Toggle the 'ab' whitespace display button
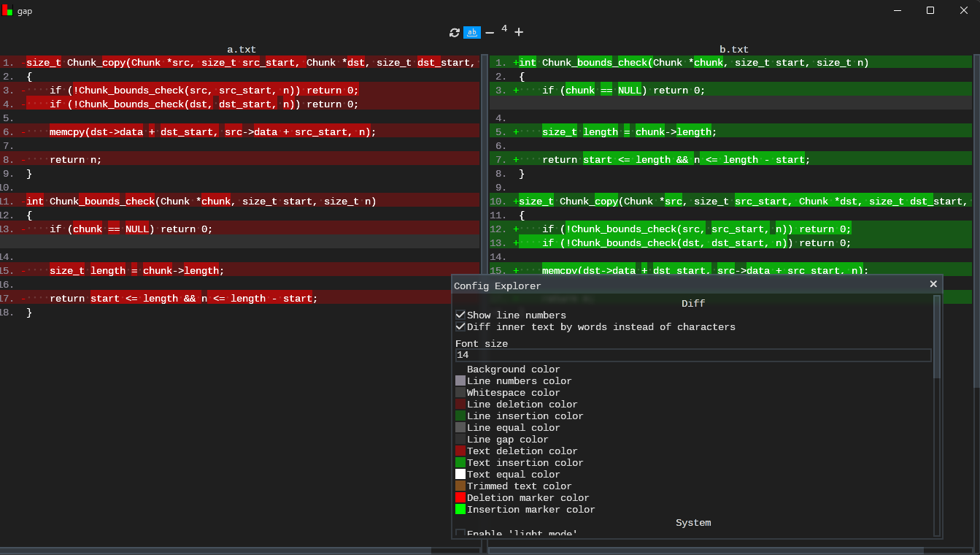The width and height of the screenshot is (980, 555). click(x=472, y=32)
